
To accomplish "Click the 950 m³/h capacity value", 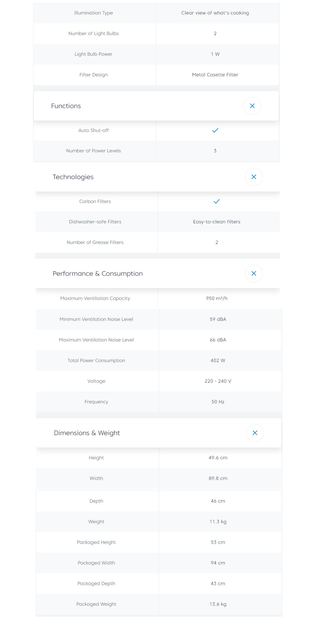I will click(217, 298).
